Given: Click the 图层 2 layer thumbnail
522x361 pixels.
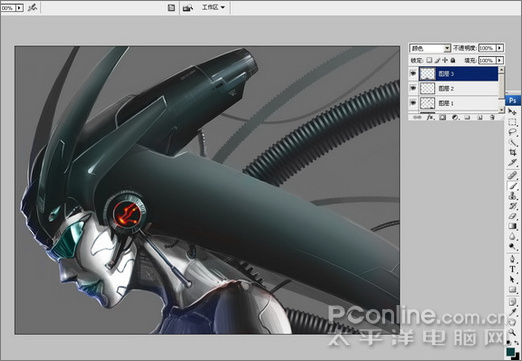Looking at the screenshot, I should [427, 88].
